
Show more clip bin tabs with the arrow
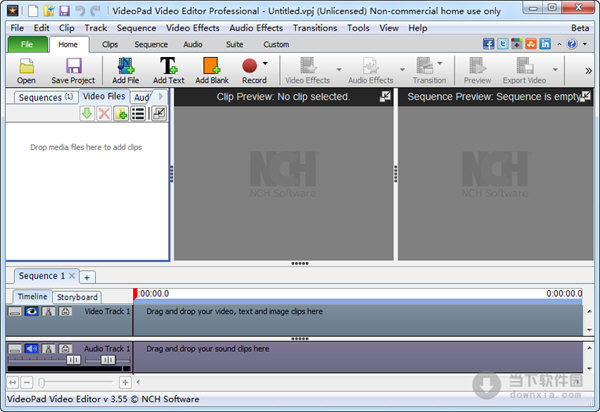(x=161, y=96)
